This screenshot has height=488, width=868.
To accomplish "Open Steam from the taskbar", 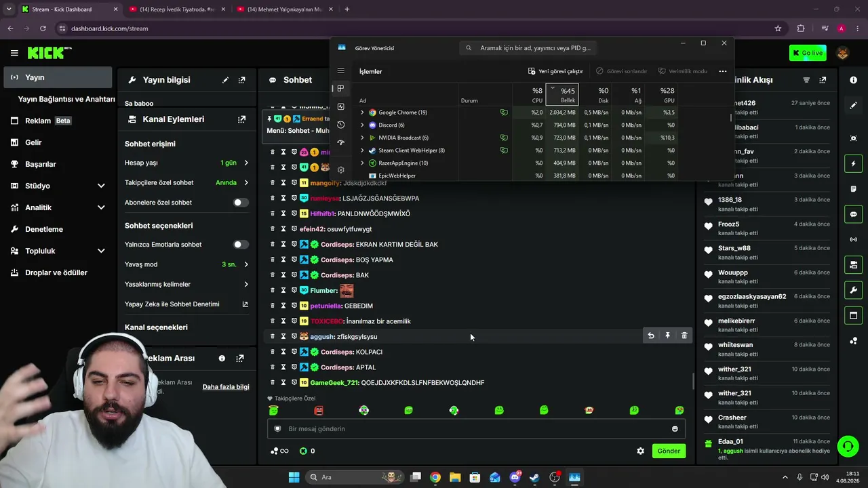I will coord(534,477).
